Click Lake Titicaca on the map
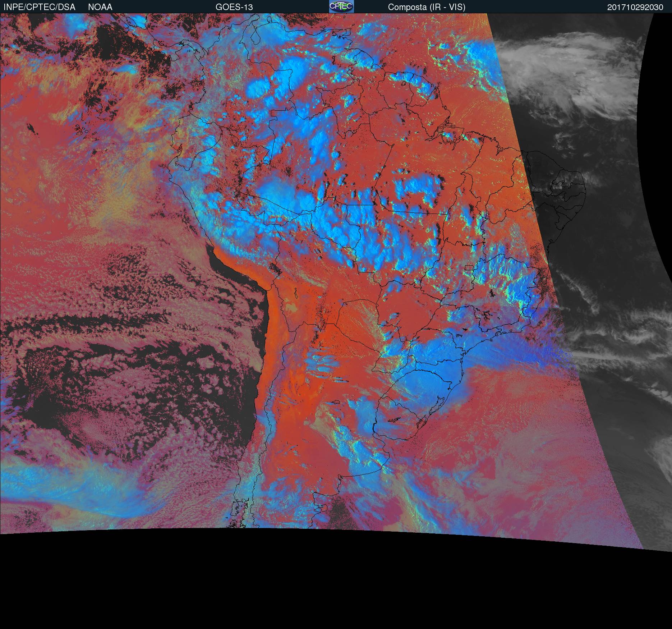 click(x=275, y=268)
